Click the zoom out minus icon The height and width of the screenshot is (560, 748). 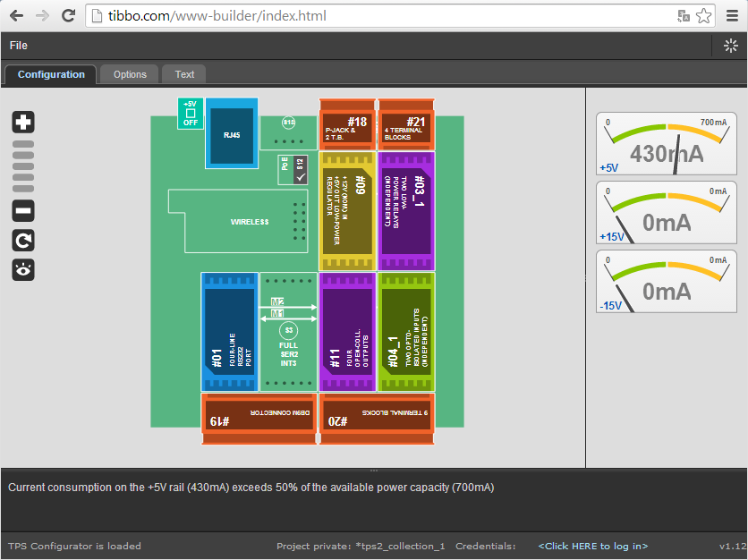pos(23,211)
